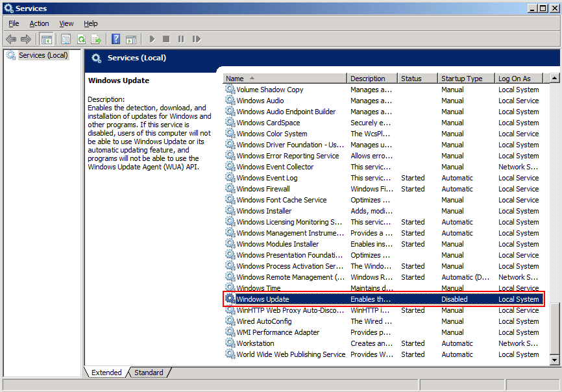Viewport: 562px width, 392px height.
Task: Click the gear icon beside Windows Installer
Action: (230, 210)
